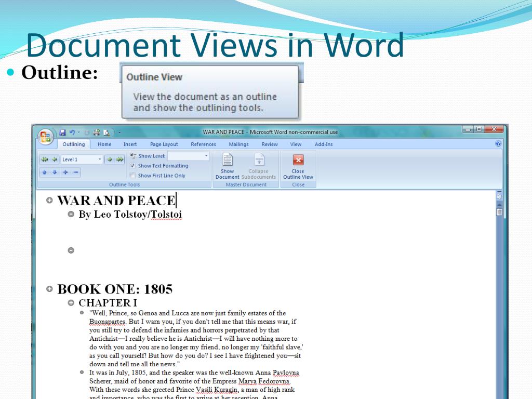532x399 pixels.
Task: Undo the last action
Action: pos(72,132)
